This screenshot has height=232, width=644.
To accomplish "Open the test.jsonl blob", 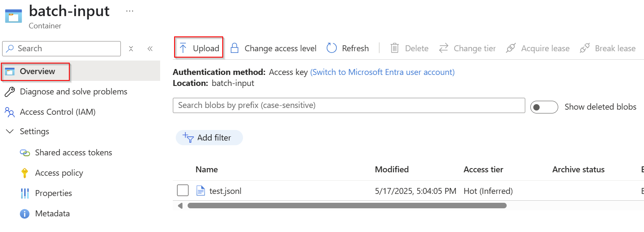I will click(225, 191).
